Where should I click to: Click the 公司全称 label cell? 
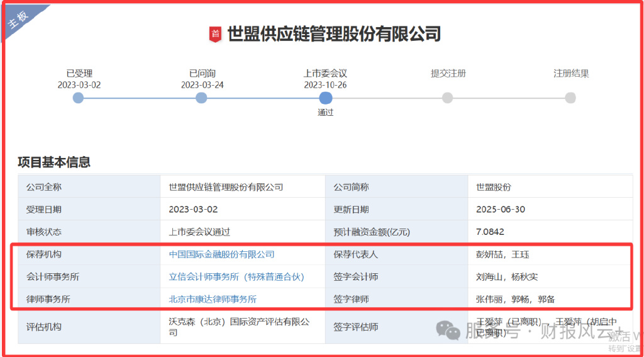pos(89,187)
